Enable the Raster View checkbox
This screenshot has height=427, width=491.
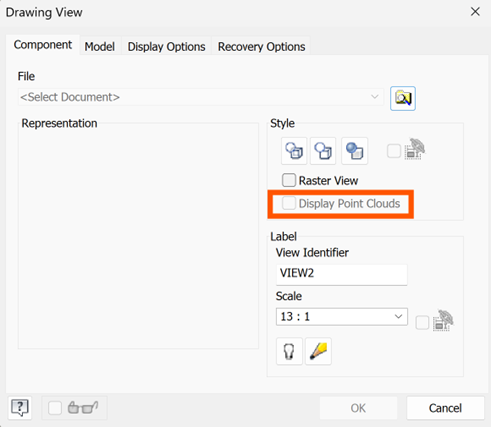click(x=289, y=180)
